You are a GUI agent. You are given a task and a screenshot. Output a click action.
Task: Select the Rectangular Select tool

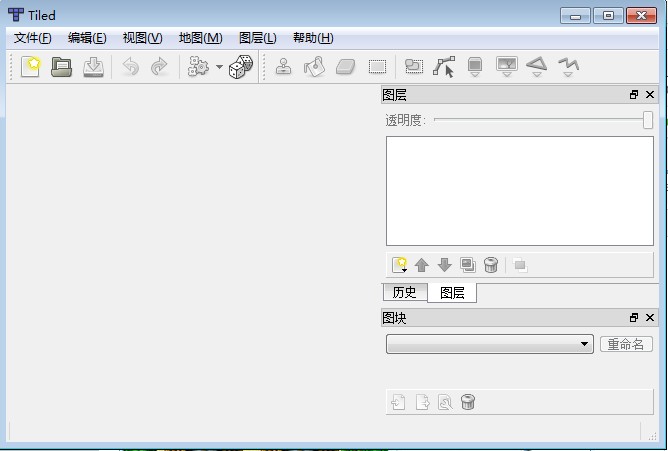click(377, 67)
